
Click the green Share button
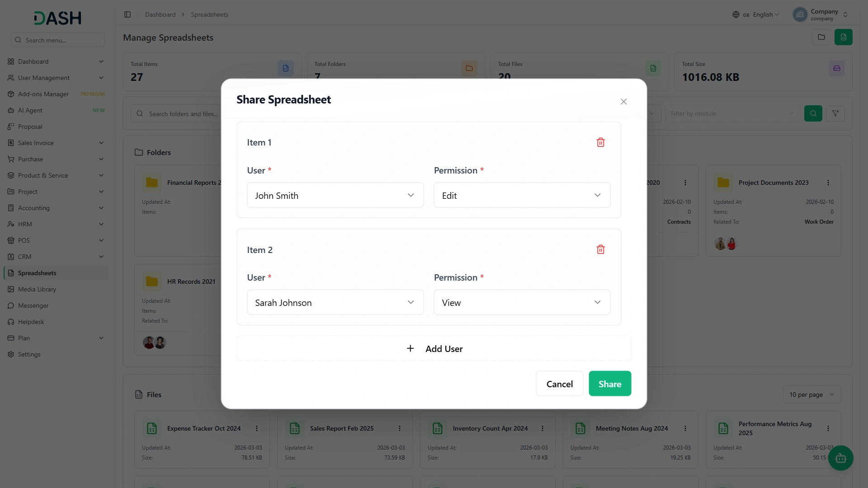tap(610, 384)
